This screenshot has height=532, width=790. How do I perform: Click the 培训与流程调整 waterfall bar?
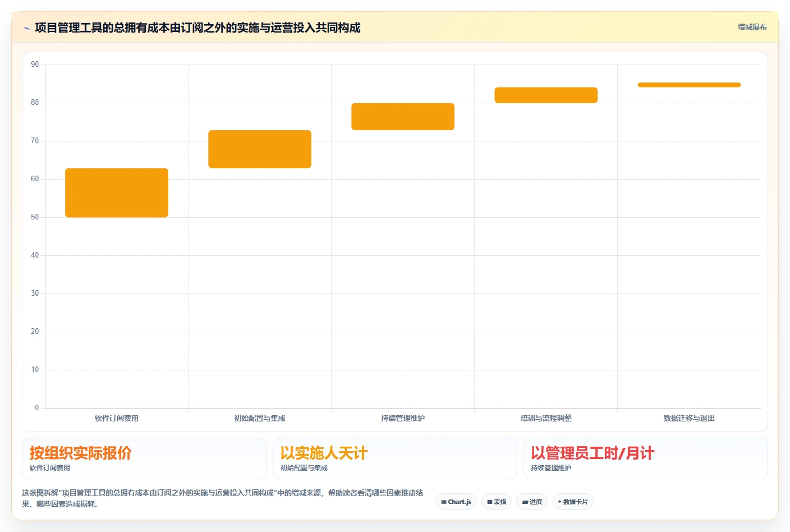(x=546, y=95)
